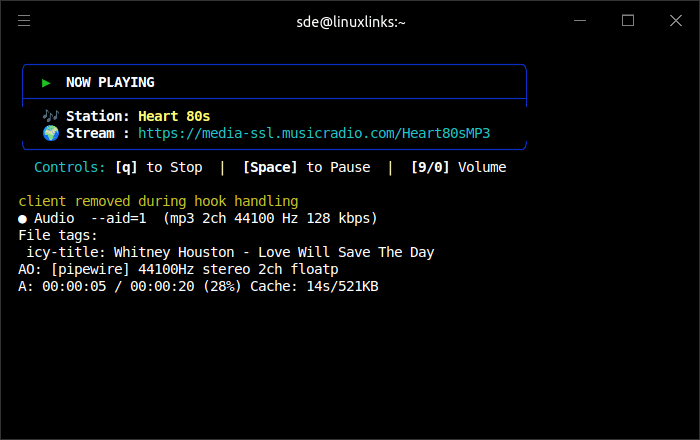The image size is (700, 440).
Task: Close the terminal window
Action: click(x=673, y=21)
